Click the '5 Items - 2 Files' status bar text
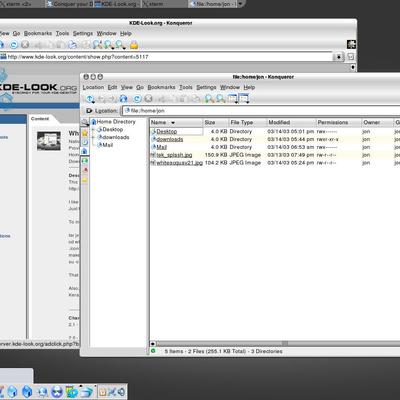The image size is (400, 400). coord(223,351)
